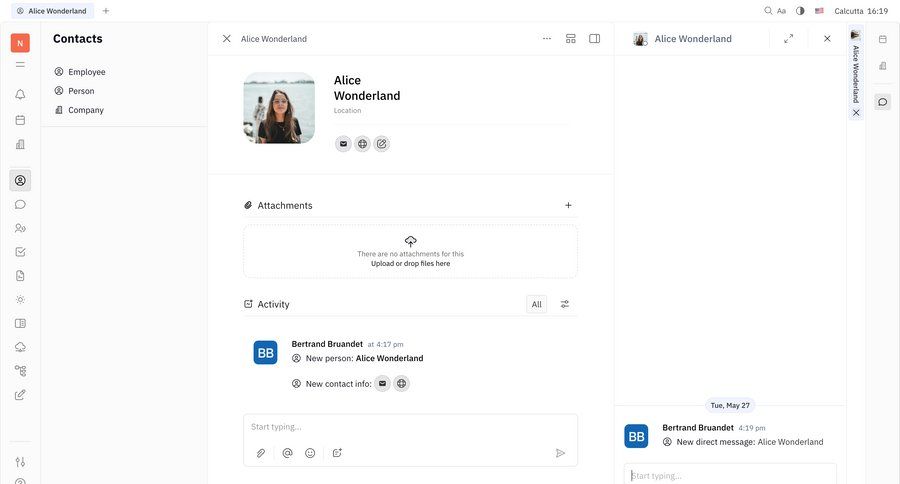Open the sun-shaped icon in left sidebar
Image resolution: width=900 pixels, height=484 pixels.
click(x=20, y=300)
